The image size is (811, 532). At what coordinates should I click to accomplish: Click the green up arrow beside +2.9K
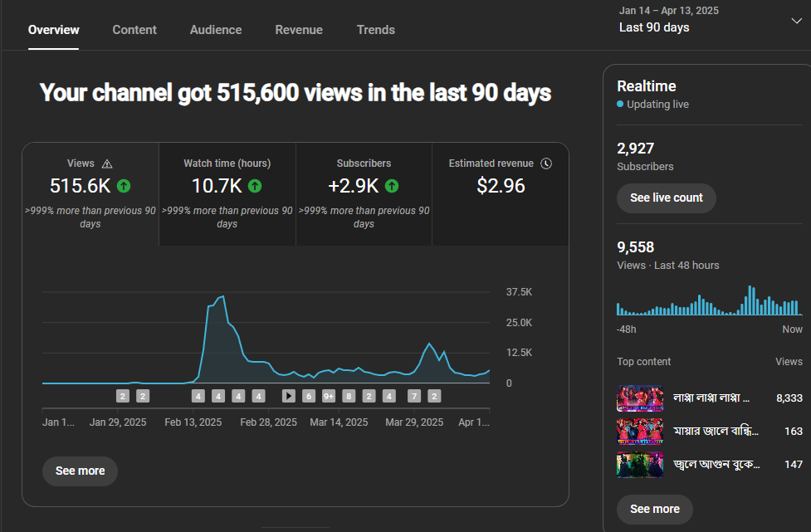tap(392, 186)
